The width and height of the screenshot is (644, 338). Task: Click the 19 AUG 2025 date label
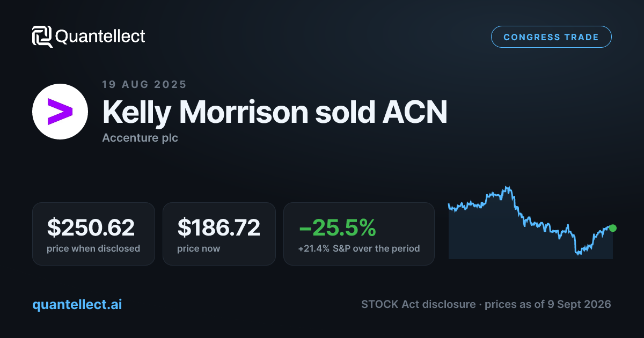tap(144, 84)
